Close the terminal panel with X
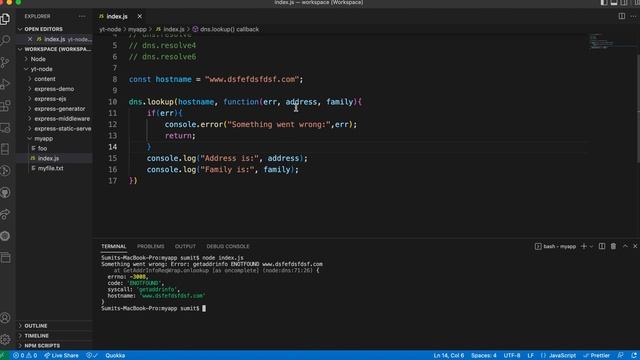Image resolution: width=640 pixels, height=360 pixels. (x=635, y=246)
